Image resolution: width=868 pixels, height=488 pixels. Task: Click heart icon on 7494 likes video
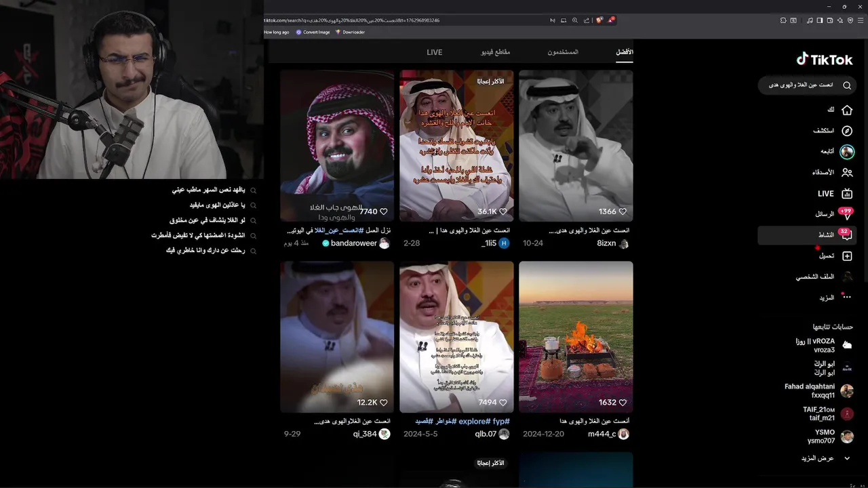pos(502,403)
